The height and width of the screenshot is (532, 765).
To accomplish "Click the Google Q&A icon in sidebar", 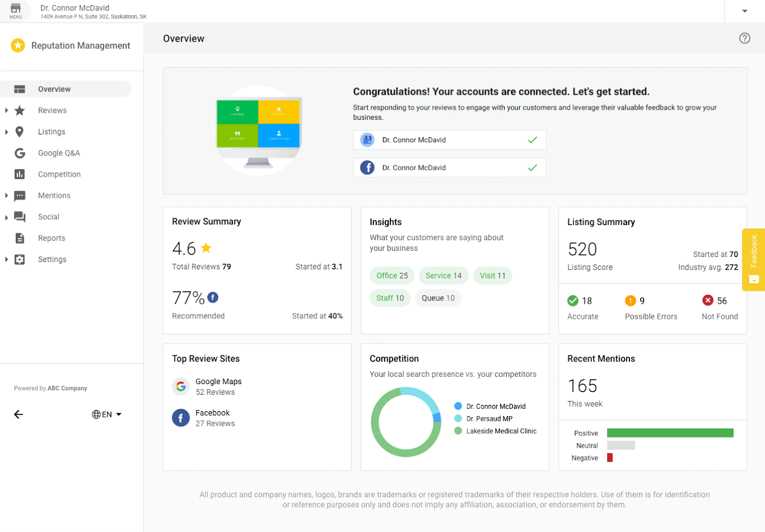I will (20, 153).
